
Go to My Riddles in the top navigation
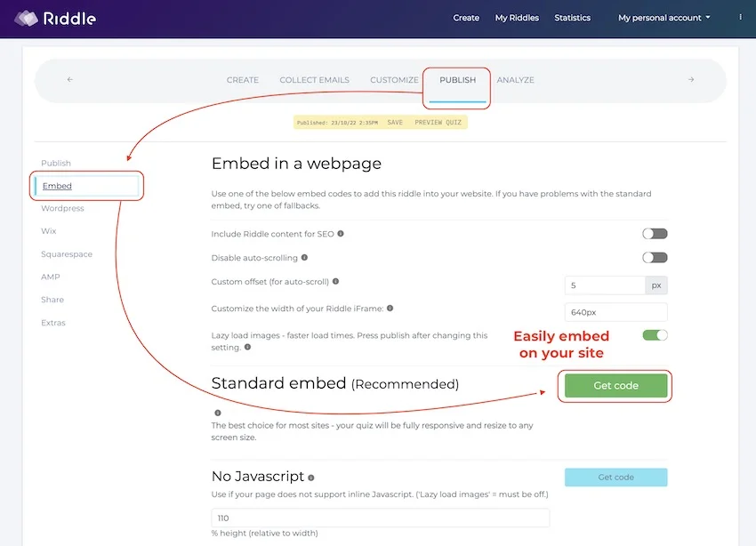coord(517,18)
